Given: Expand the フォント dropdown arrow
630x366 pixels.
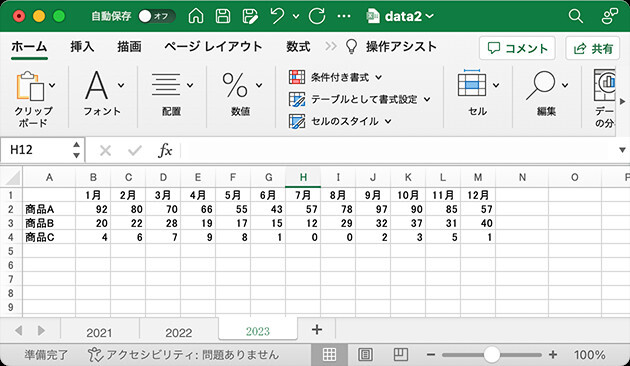Looking at the screenshot, I should click(121, 85).
